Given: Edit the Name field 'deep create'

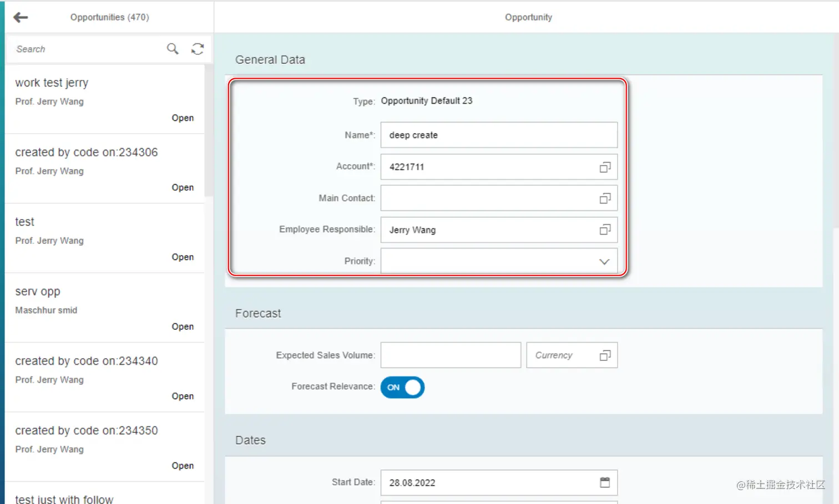Looking at the screenshot, I should [499, 135].
